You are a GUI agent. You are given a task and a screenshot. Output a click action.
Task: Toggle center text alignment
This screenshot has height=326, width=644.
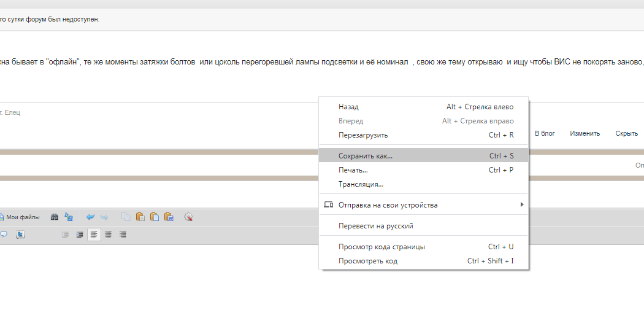[108, 235]
